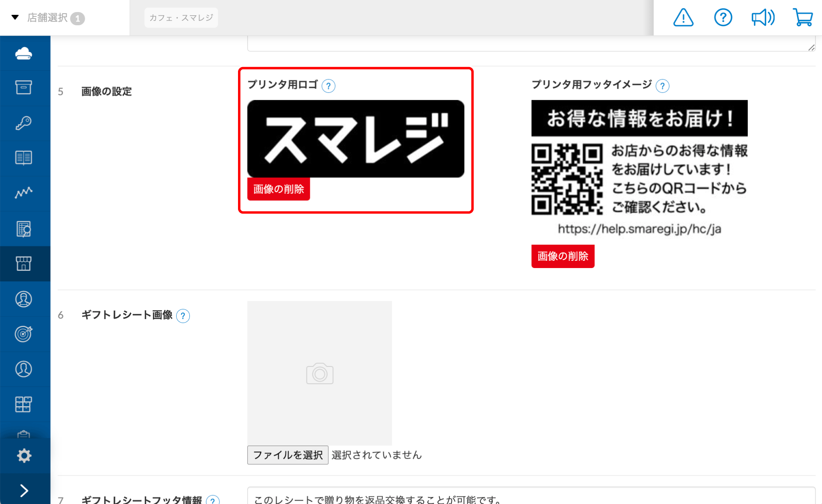Open the shopping cart icon
The height and width of the screenshot is (504, 822).
[803, 18]
